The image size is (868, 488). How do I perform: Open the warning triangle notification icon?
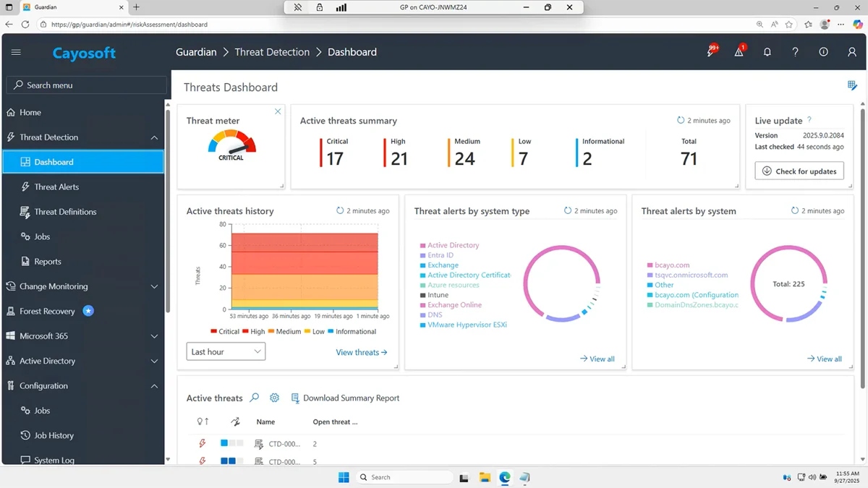click(739, 51)
